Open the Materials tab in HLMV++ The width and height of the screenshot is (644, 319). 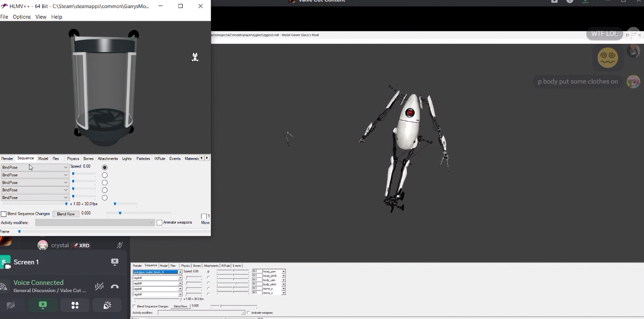tap(192, 159)
